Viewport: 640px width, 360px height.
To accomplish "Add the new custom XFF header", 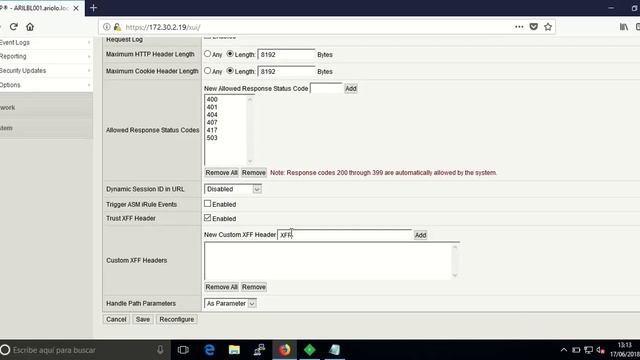I will point(420,235).
